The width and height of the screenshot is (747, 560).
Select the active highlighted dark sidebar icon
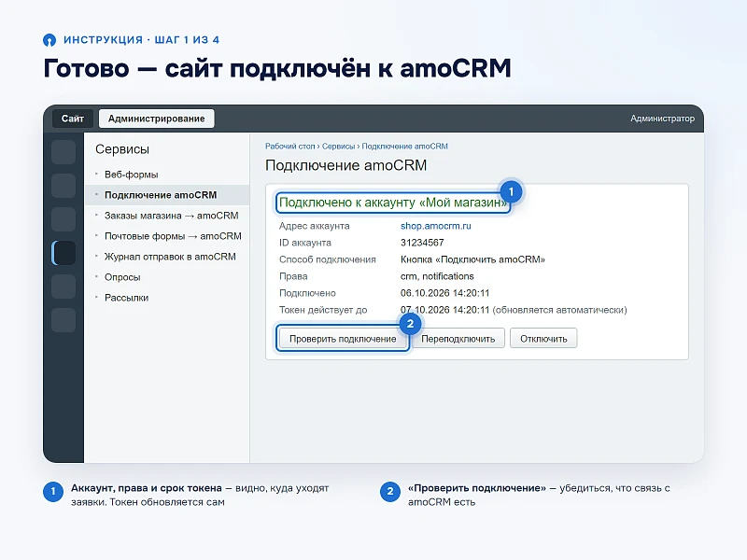63,253
